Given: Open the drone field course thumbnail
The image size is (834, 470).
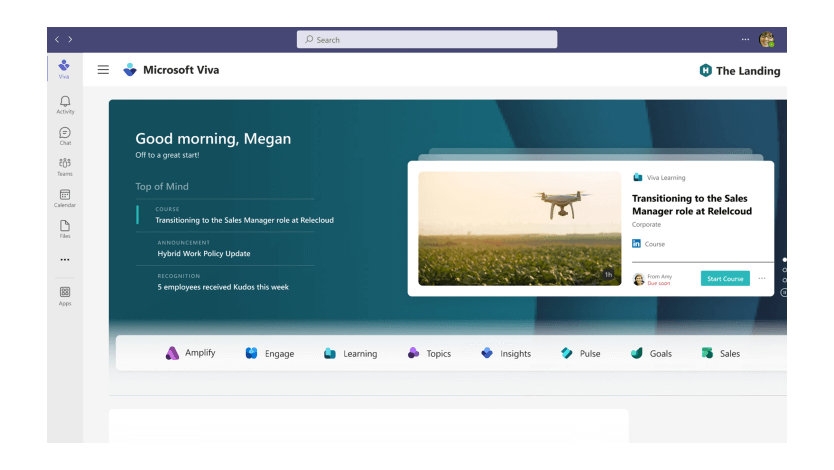Looking at the screenshot, I should [520, 229].
